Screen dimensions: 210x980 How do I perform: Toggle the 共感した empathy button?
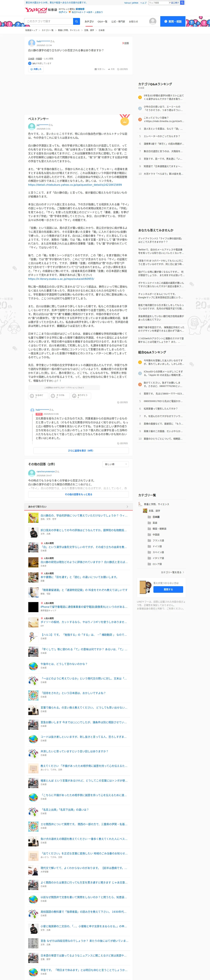click(x=36, y=69)
